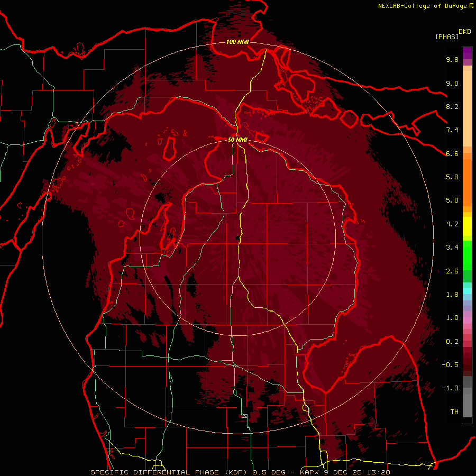Viewport: 476px width, 476px height.
Task: Click the black radar site dot at the center
Action: point(237,239)
